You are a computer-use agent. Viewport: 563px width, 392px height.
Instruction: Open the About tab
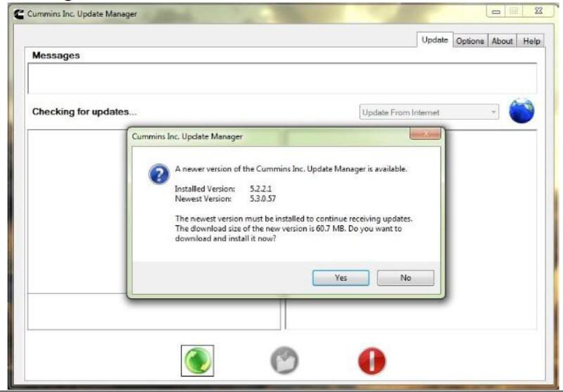(x=502, y=42)
